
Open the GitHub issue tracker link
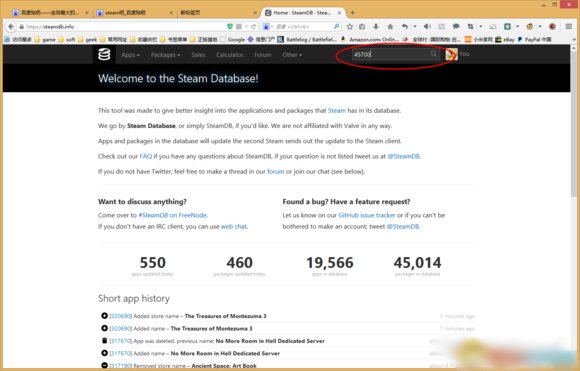click(367, 215)
